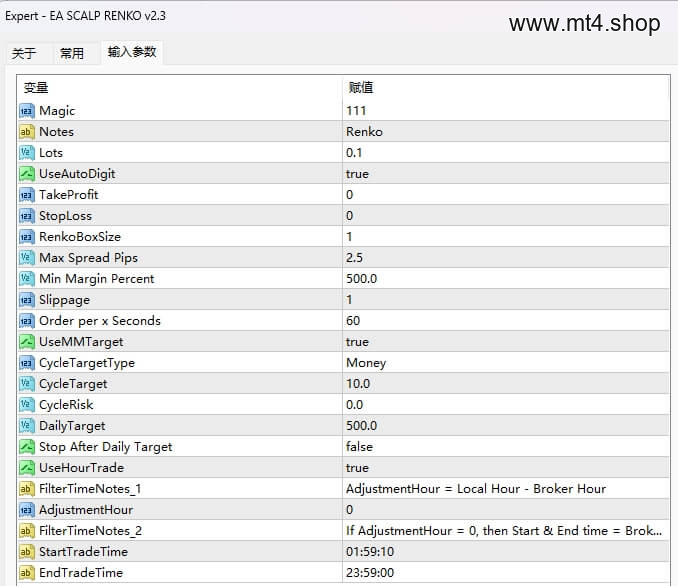Select the CycleTargetType variable name
The width and height of the screenshot is (678, 586).
(x=87, y=363)
